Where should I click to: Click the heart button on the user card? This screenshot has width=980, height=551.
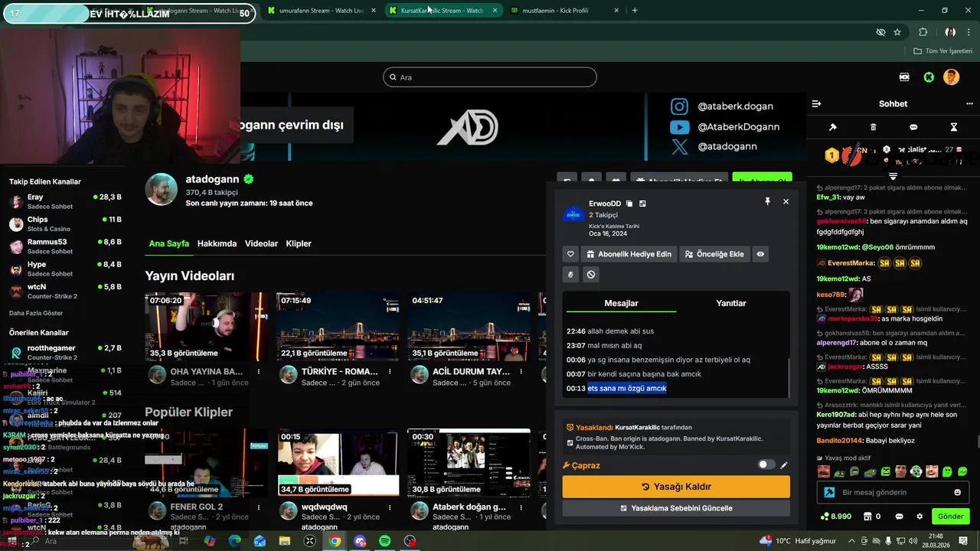[570, 254]
